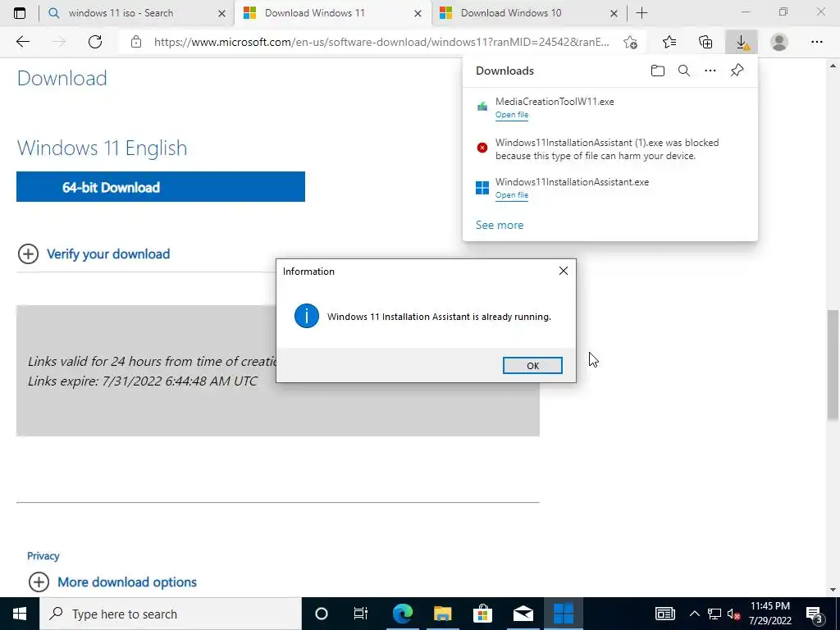
Task: Click the network tray icon
Action: pos(714,614)
